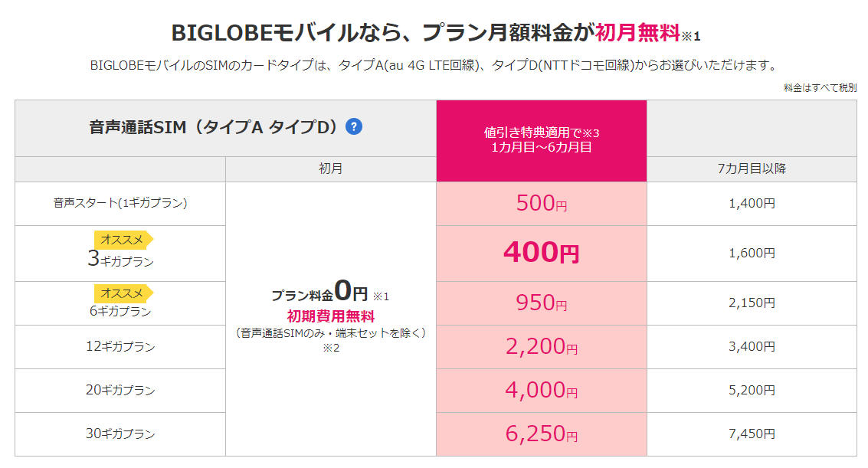
Task: Click the 6,250円 discounted price
Action: pos(542,434)
